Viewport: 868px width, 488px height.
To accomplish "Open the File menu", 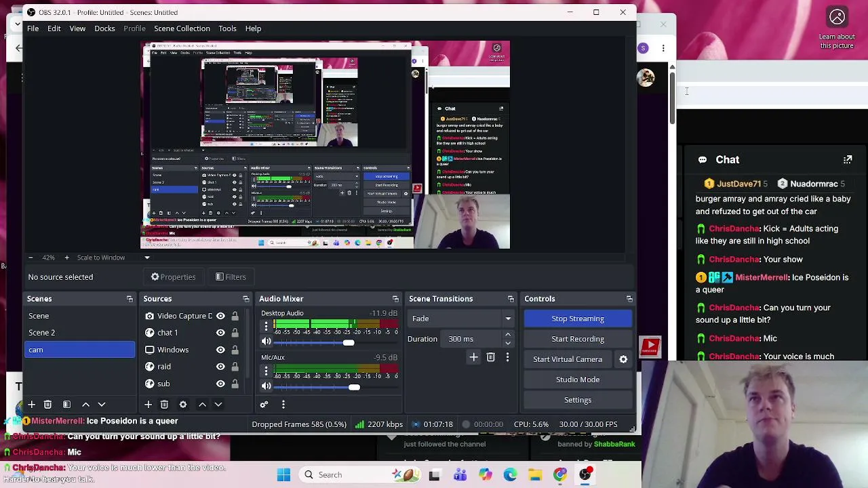I will pyautogui.click(x=33, y=28).
